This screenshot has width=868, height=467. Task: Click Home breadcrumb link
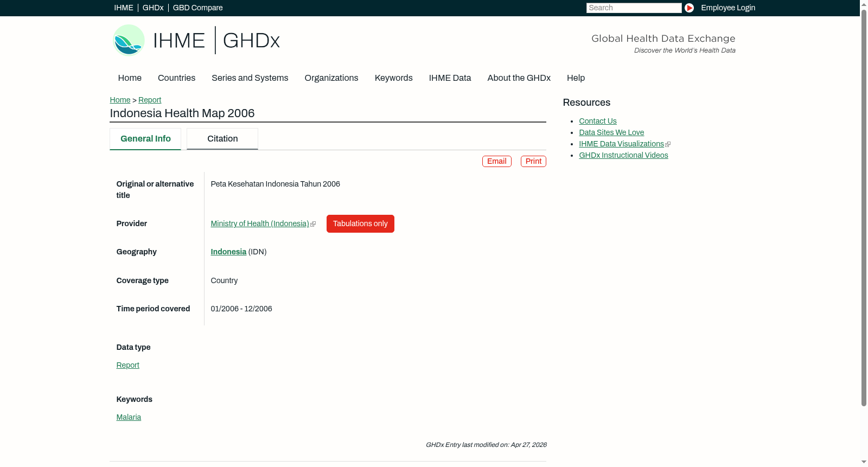pos(120,100)
